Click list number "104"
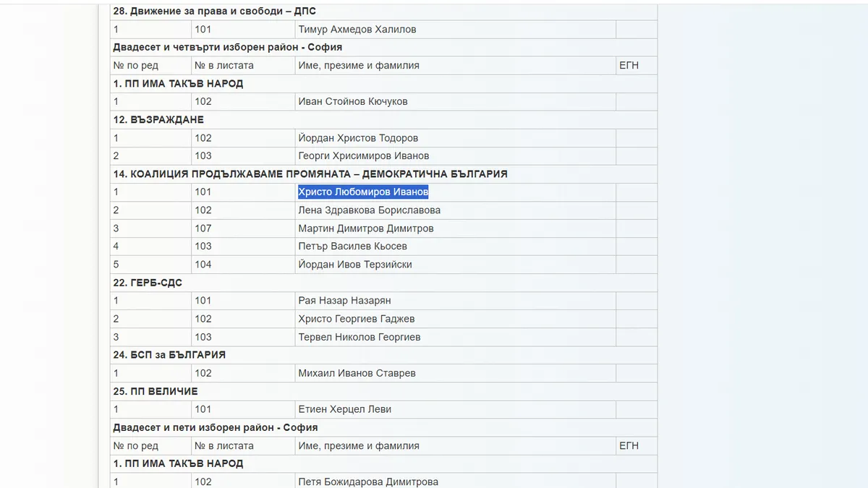The height and width of the screenshot is (488, 868). (x=203, y=265)
